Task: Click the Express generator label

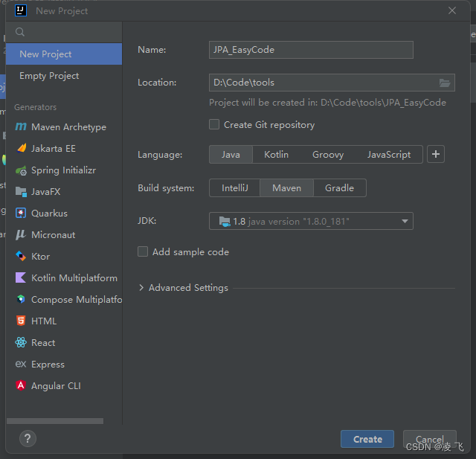Action: pyautogui.click(x=48, y=364)
